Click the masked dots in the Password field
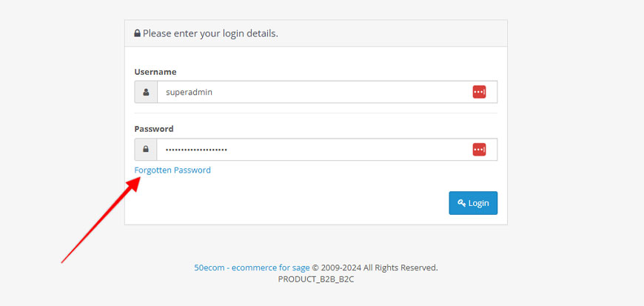This screenshot has height=306, width=644. [x=196, y=150]
